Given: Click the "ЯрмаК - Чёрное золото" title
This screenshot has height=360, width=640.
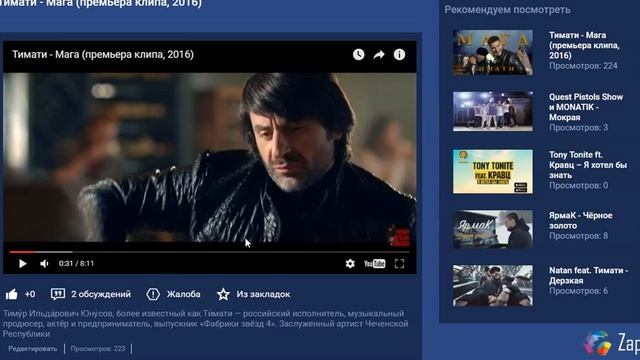Looking at the screenshot, I should (x=580, y=220).
